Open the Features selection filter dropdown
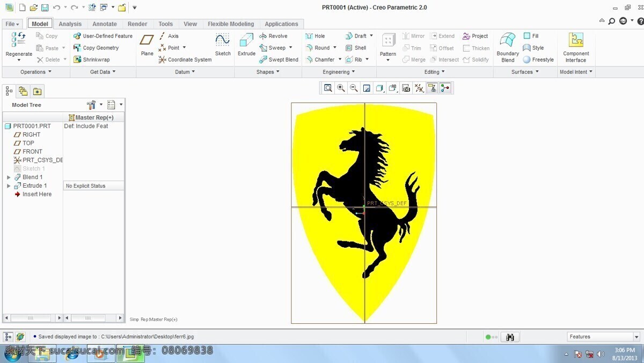The image size is (644, 363). click(x=636, y=337)
